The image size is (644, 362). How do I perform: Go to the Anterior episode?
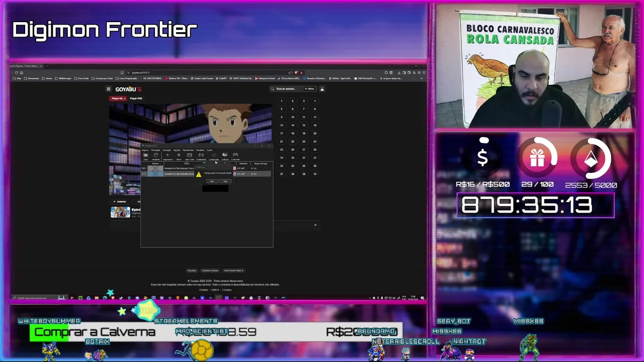(x=121, y=202)
